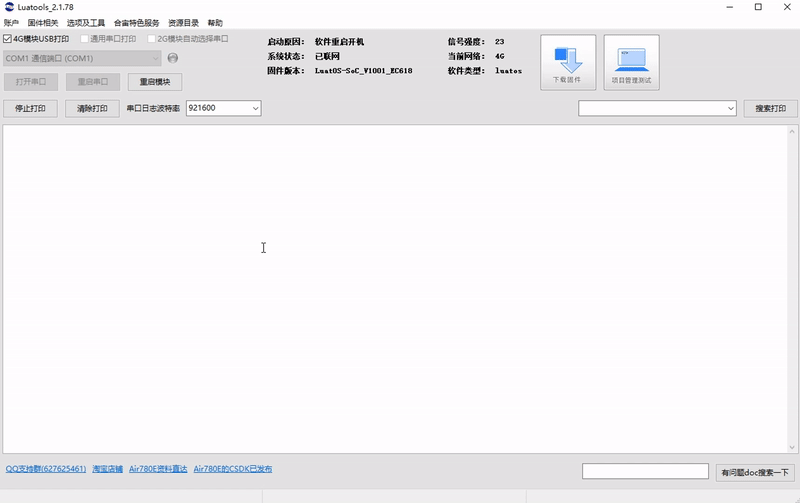Click the log area scrollbar down arrow
This screenshot has height=503, width=800.
[792, 447]
